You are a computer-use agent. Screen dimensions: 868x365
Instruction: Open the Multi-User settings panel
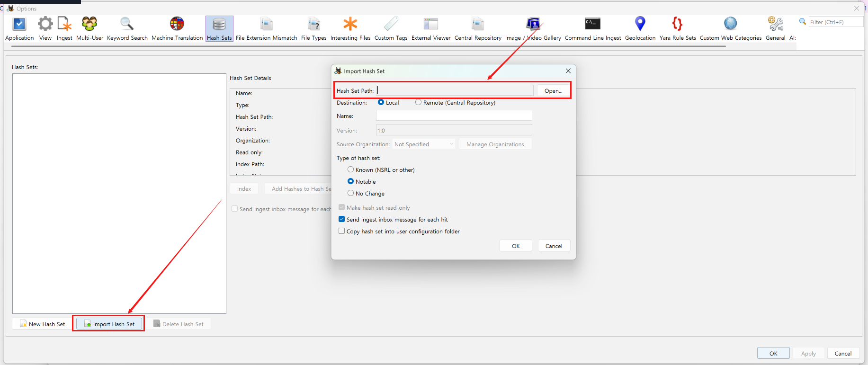coord(89,29)
